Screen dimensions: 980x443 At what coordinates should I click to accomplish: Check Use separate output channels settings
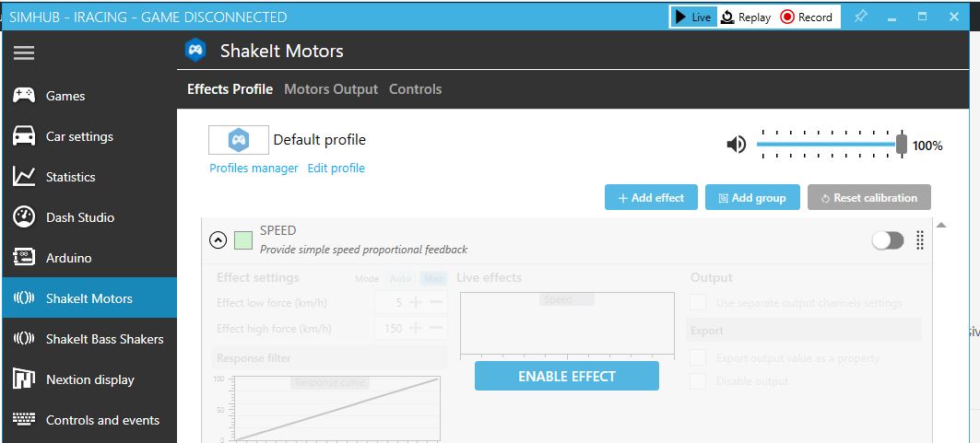699,302
